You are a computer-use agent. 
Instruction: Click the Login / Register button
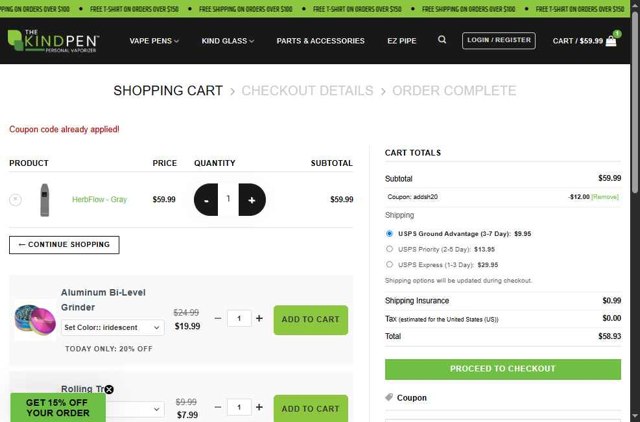(499, 40)
